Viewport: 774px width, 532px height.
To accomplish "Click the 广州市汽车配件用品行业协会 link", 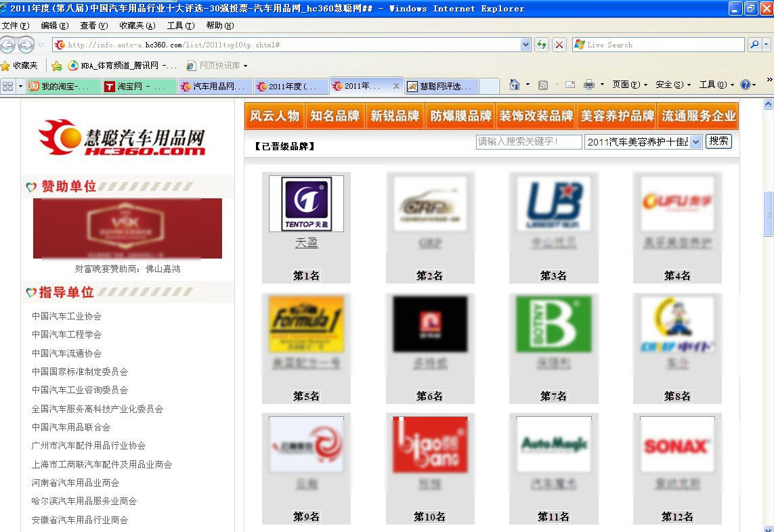I will (x=89, y=445).
